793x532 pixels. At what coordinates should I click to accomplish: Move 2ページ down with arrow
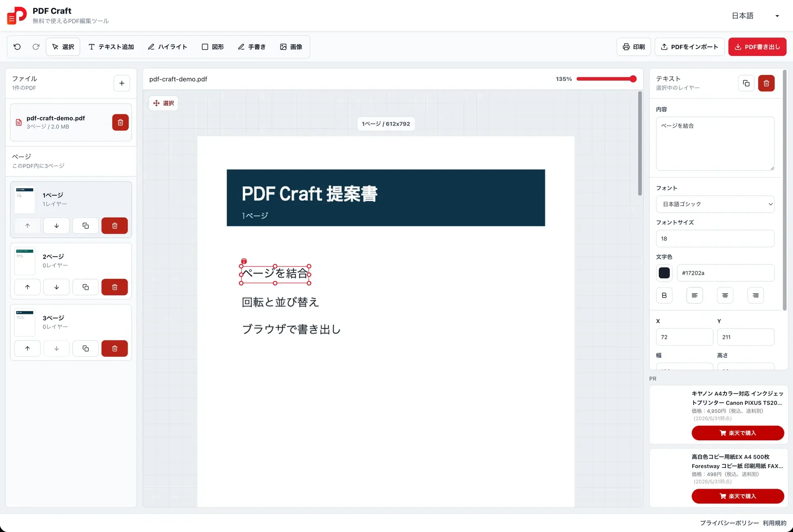click(x=57, y=287)
